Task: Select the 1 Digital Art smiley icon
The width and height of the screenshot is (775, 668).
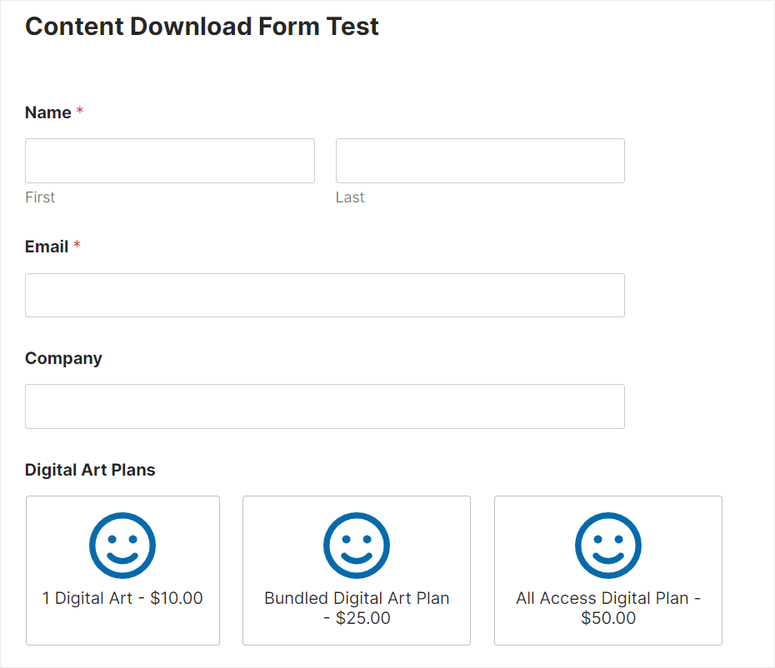Action: tap(123, 545)
